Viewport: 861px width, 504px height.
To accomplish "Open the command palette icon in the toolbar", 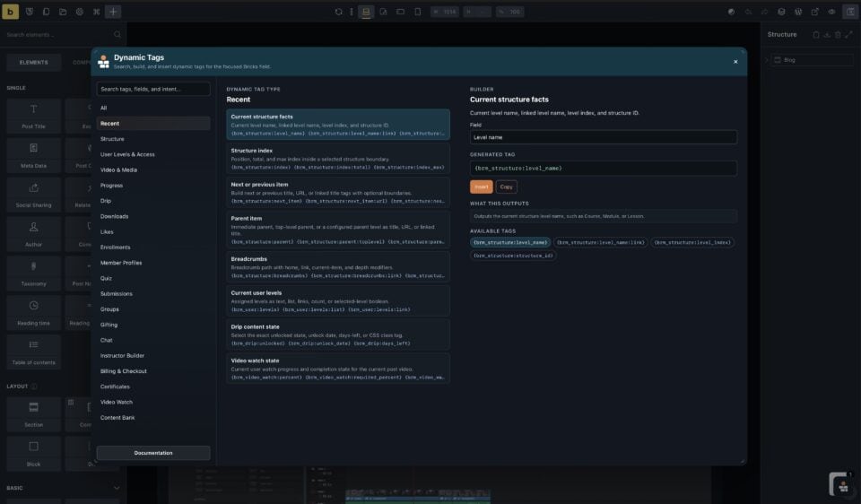I will (97, 12).
